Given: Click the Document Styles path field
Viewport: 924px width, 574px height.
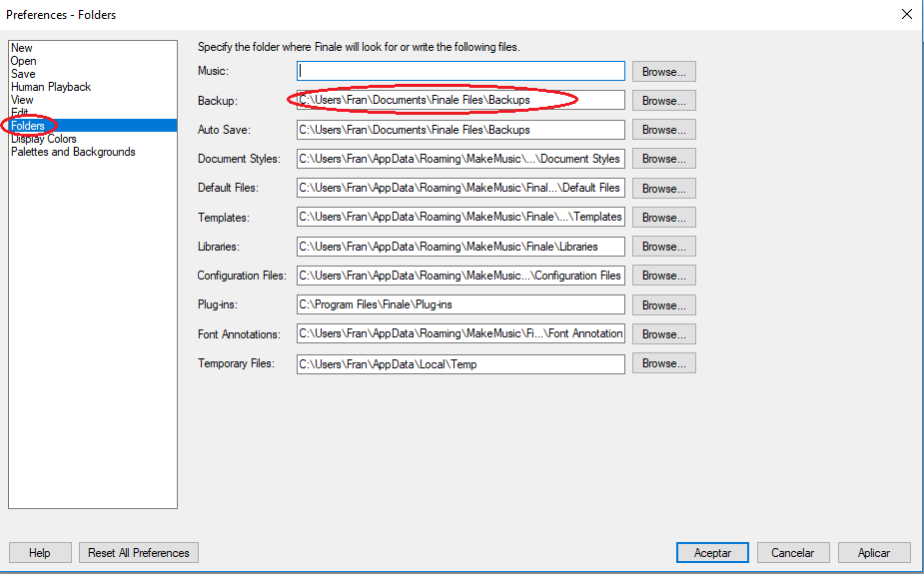Looking at the screenshot, I should click(x=461, y=159).
